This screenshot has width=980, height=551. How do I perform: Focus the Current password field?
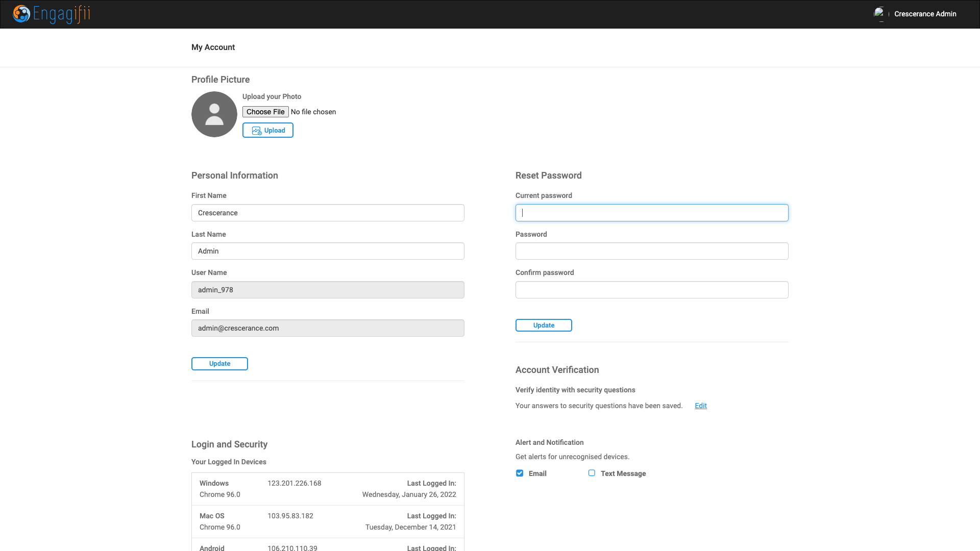[x=652, y=213]
